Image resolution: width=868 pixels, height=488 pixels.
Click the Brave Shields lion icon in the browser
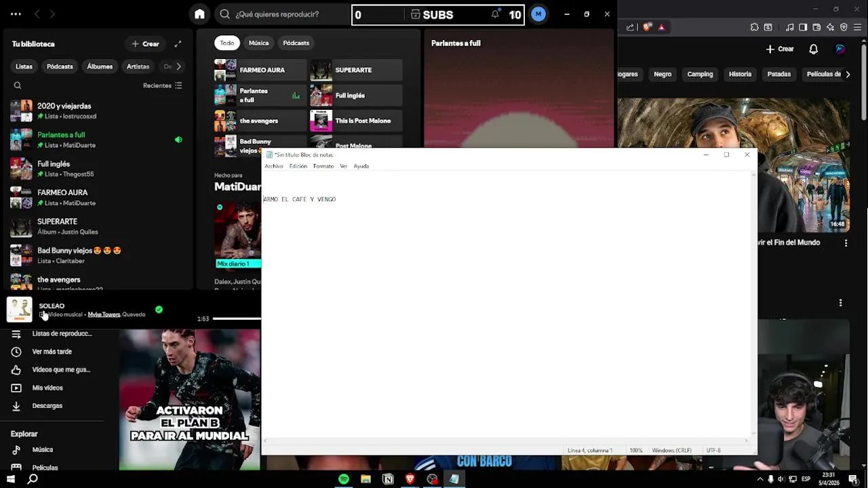pyautogui.click(x=647, y=27)
